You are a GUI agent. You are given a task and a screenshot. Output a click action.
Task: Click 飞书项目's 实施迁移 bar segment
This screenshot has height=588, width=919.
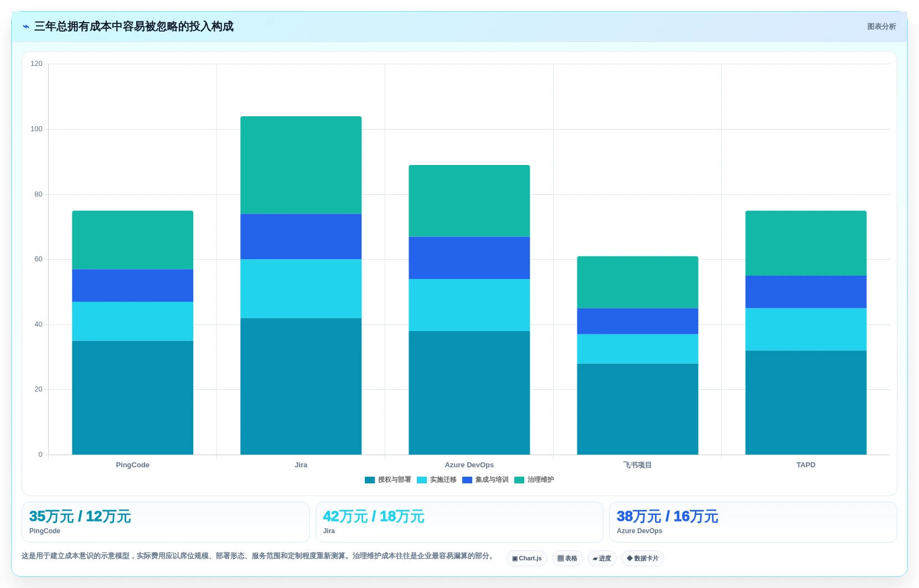638,349
